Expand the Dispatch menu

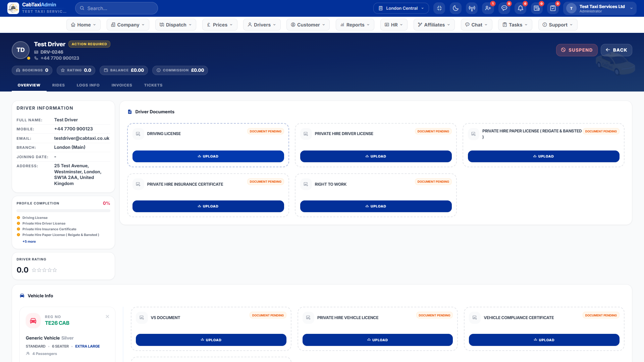point(176,24)
